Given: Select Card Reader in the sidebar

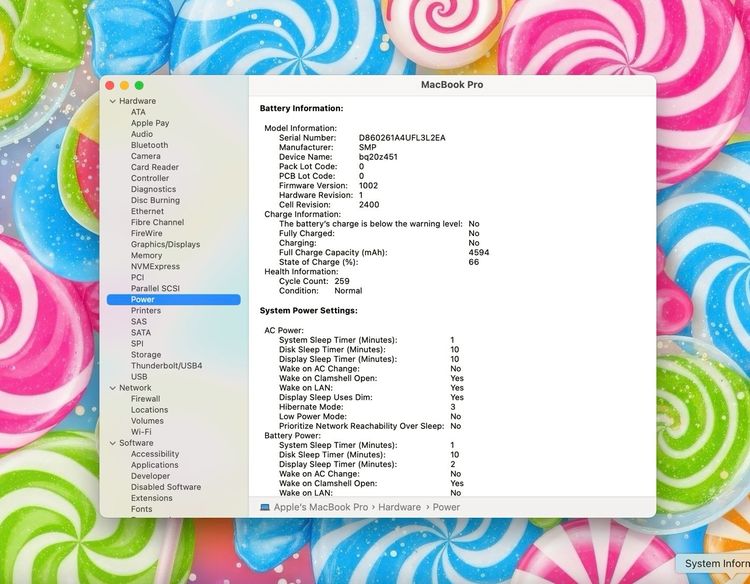Looking at the screenshot, I should pyautogui.click(x=154, y=167).
